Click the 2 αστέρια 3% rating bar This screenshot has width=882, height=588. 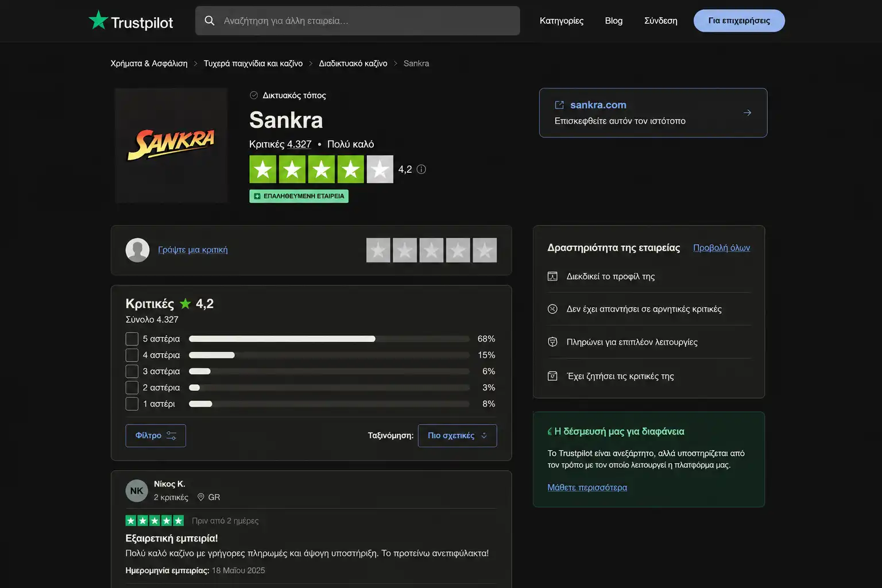tap(329, 388)
